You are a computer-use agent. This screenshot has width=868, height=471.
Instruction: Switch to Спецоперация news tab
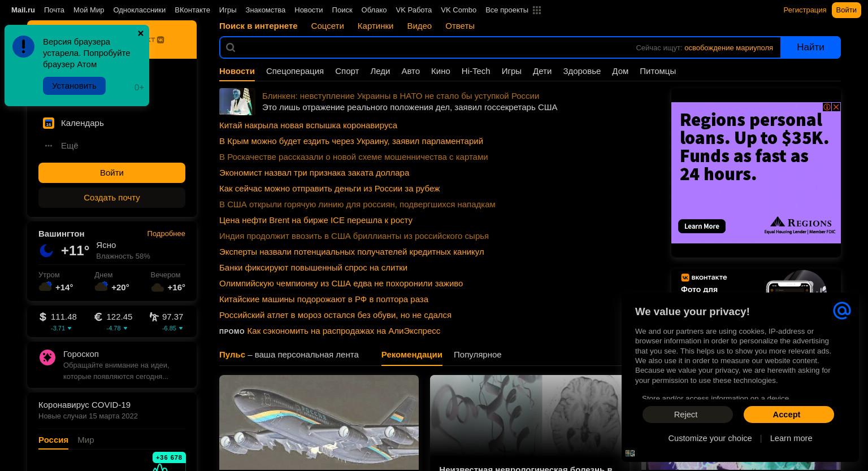(295, 71)
